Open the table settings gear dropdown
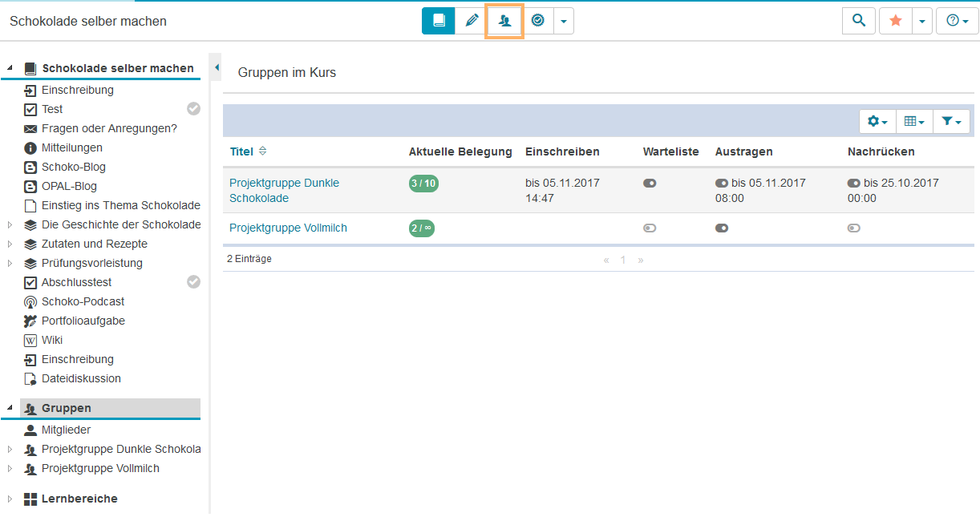Image resolution: width=980 pixels, height=525 pixels. click(877, 121)
